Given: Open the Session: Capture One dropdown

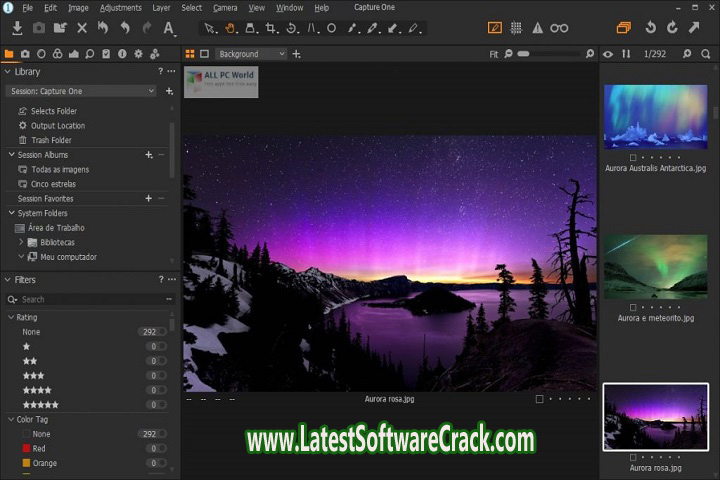Looking at the screenshot, I should tap(82, 91).
